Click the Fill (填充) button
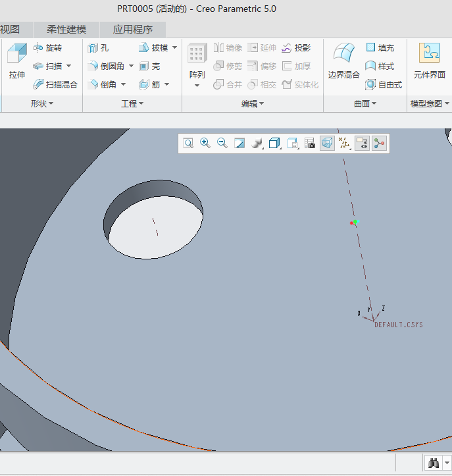This screenshot has width=452, height=476. coord(380,48)
